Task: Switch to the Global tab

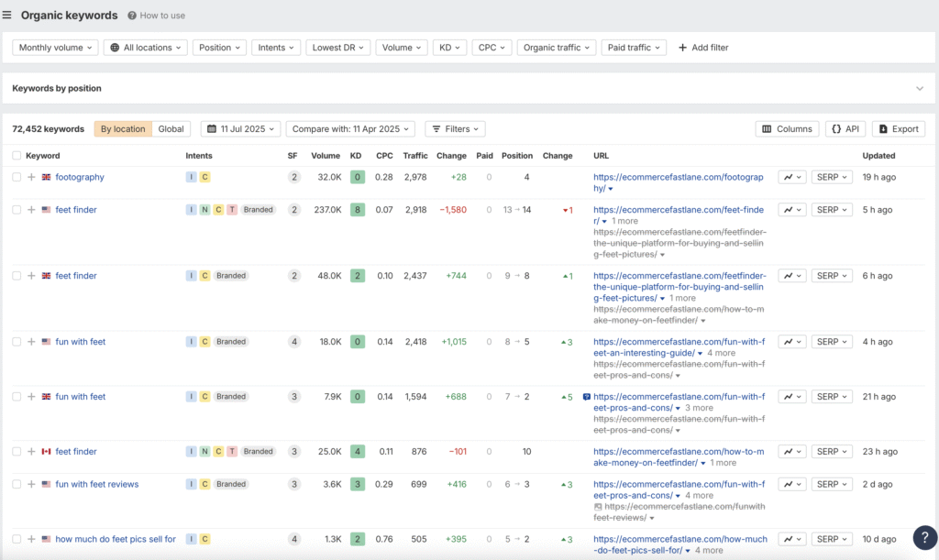Action: (171, 129)
